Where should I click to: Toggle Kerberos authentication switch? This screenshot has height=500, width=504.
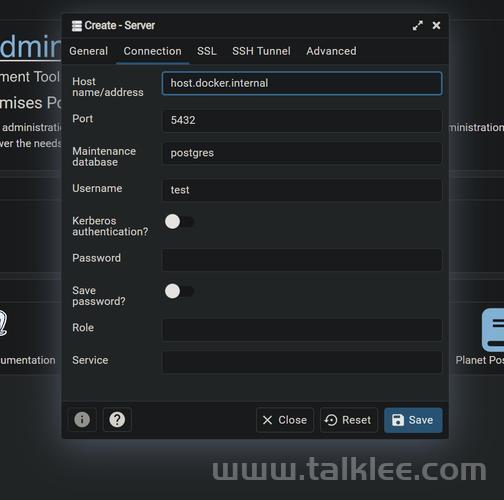pos(179,222)
